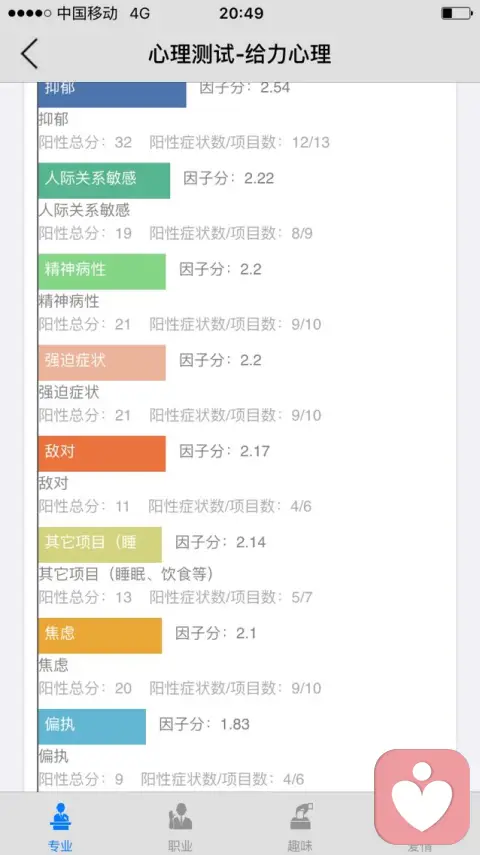Tap the 20:49 clock in status bar
The image size is (480, 855).
(242, 13)
